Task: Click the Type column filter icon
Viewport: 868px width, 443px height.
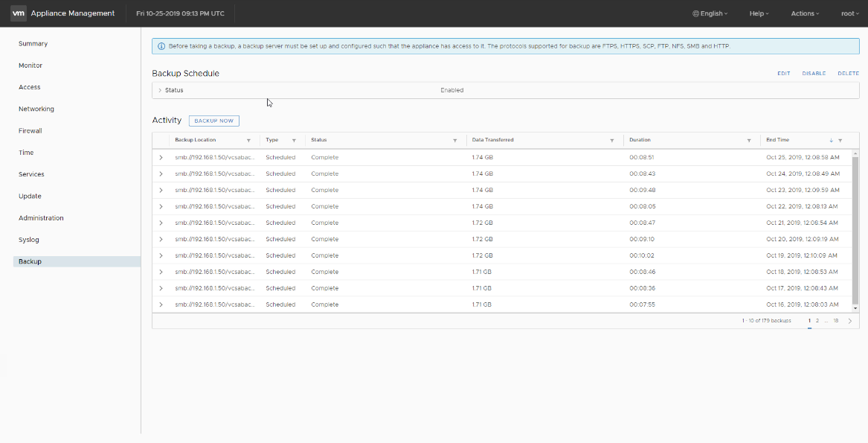Action: pos(294,140)
